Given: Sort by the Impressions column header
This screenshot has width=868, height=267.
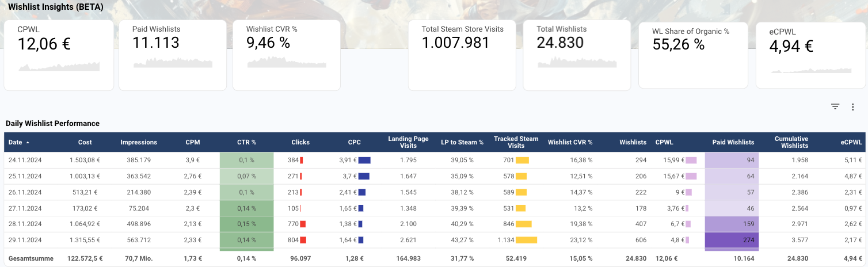Looking at the screenshot, I should [x=138, y=142].
